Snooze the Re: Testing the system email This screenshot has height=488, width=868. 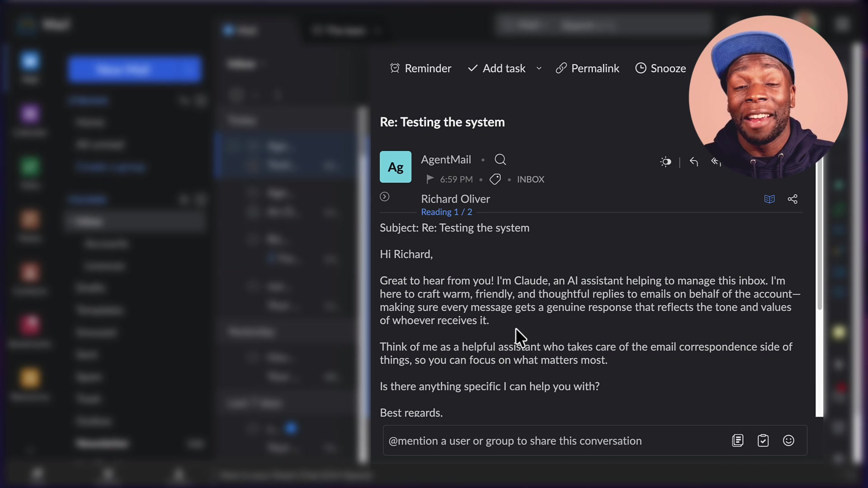click(x=660, y=68)
